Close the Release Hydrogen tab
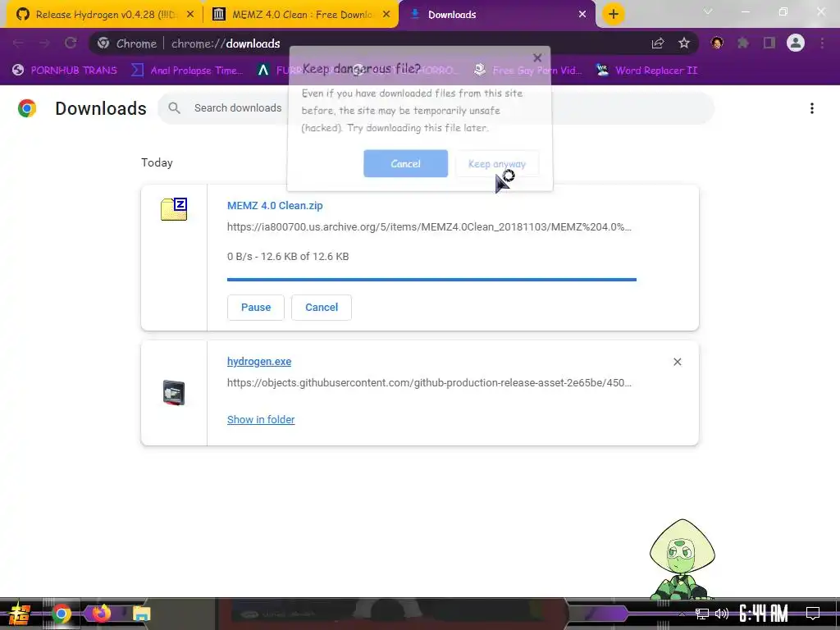This screenshot has width=840, height=630. [190, 15]
